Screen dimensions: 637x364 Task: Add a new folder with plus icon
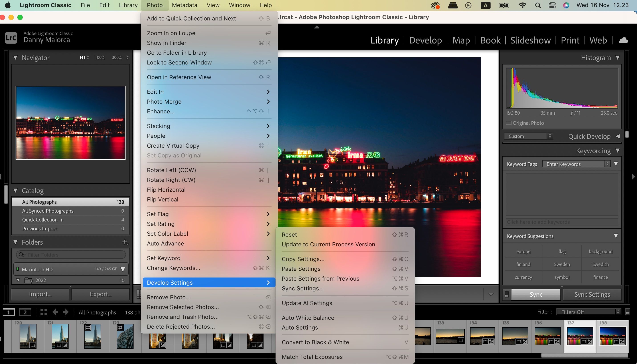[125, 242]
